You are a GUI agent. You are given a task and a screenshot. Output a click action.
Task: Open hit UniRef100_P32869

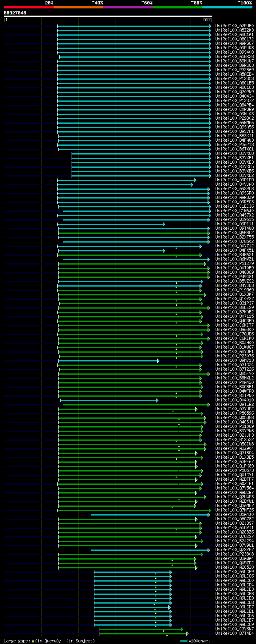coord(234,70)
